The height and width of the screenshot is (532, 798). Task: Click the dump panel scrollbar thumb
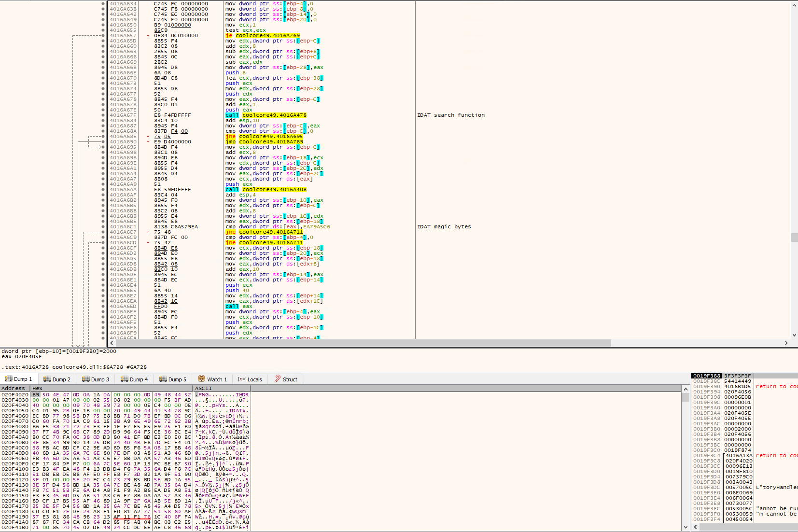coord(686,397)
